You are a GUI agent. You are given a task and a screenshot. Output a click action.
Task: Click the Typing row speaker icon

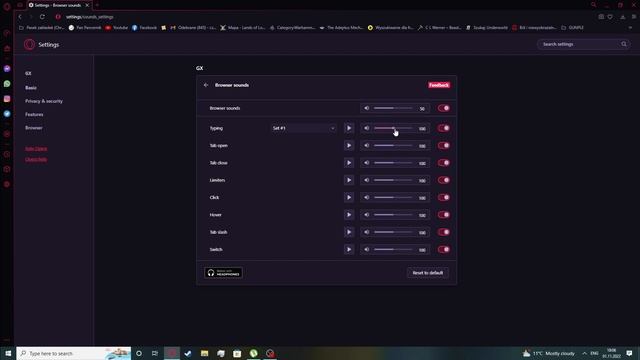[x=367, y=128]
